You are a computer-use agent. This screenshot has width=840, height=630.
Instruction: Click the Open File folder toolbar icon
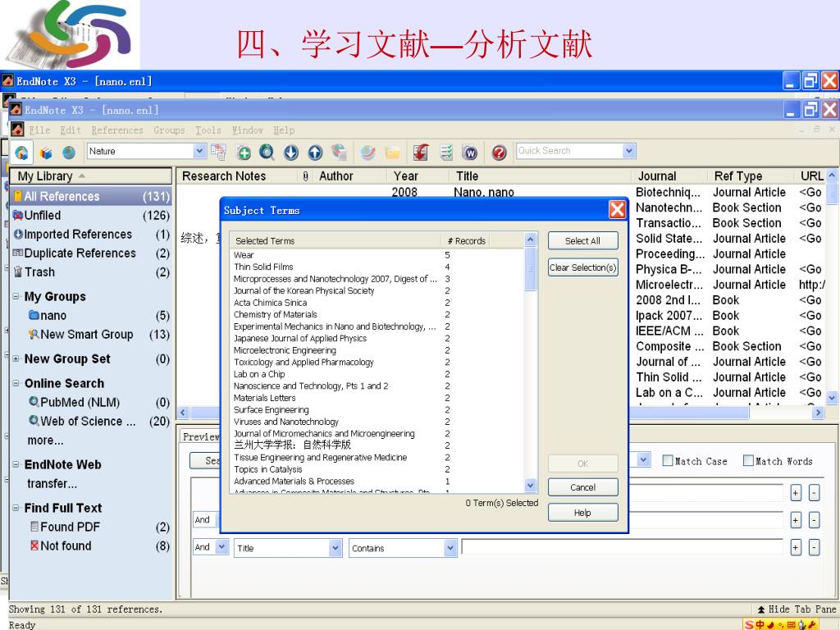click(x=392, y=153)
